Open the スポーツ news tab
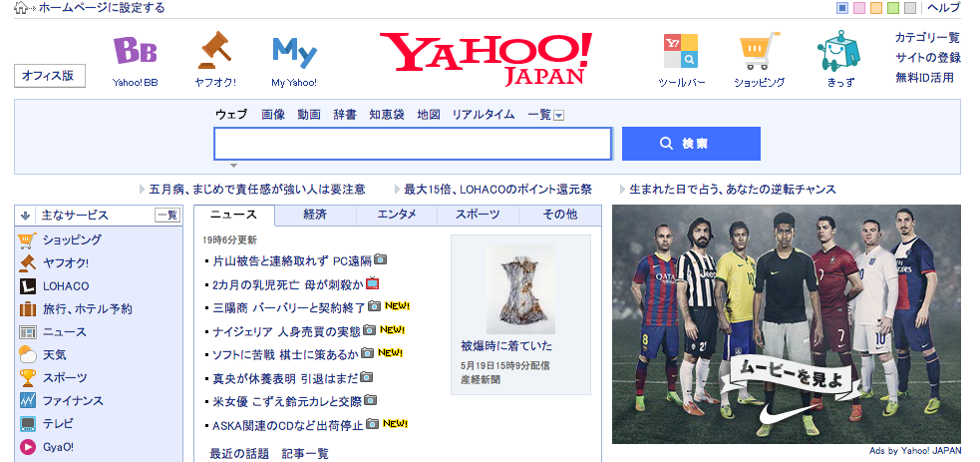This screenshot has width=980, height=462. point(479,215)
